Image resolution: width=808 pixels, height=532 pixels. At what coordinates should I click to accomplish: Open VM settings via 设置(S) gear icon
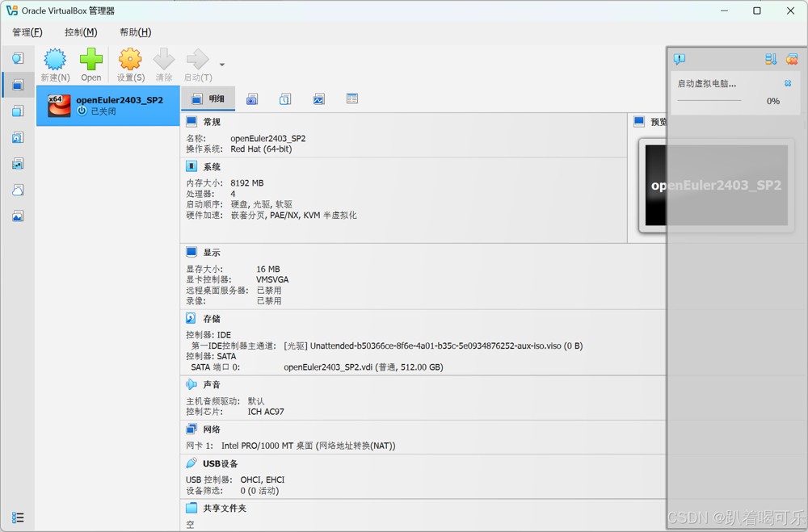pyautogui.click(x=130, y=59)
